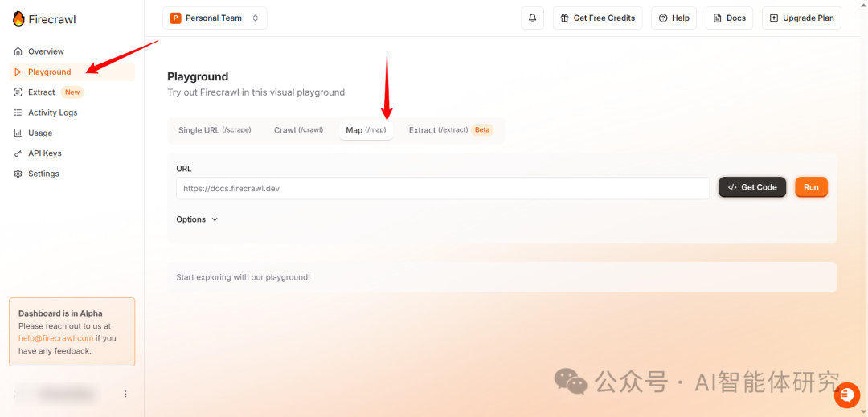Image resolution: width=868 pixels, height=417 pixels.
Task: Click the code brackets icon on Get Code
Action: point(732,187)
